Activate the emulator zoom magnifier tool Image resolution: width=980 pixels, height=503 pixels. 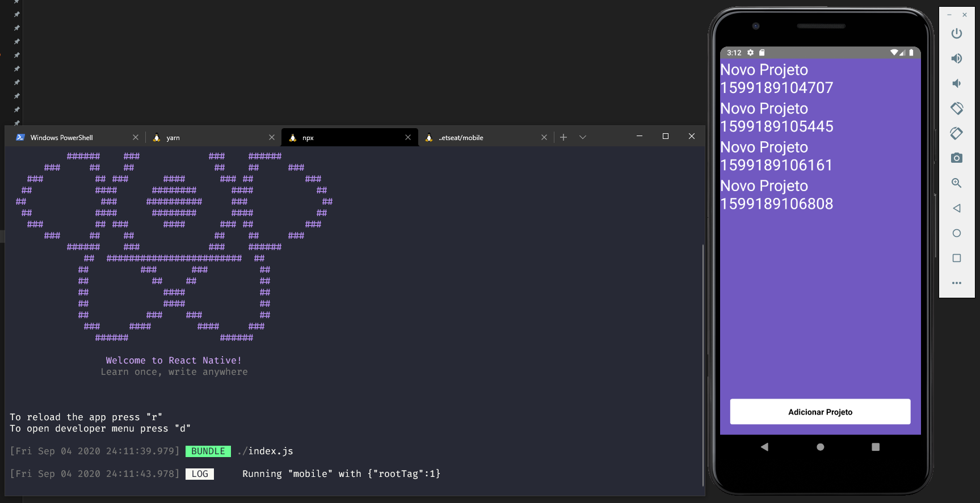(956, 183)
